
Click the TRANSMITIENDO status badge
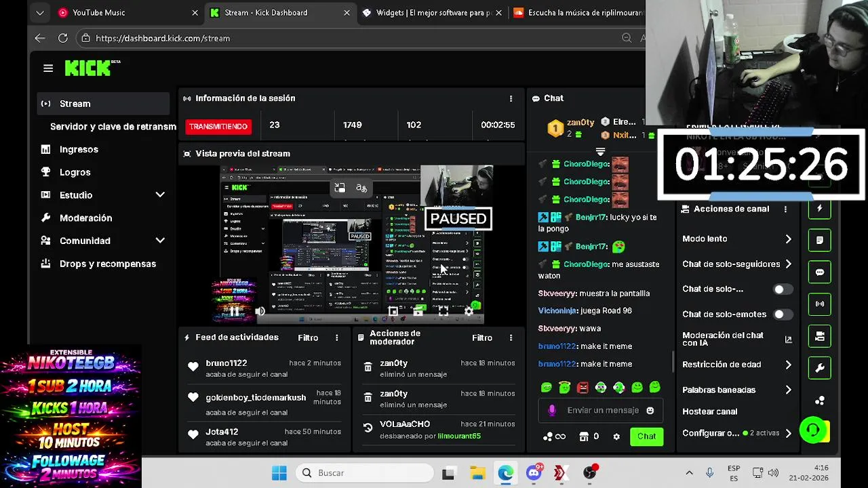pyautogui.click(x=218, y=127)
